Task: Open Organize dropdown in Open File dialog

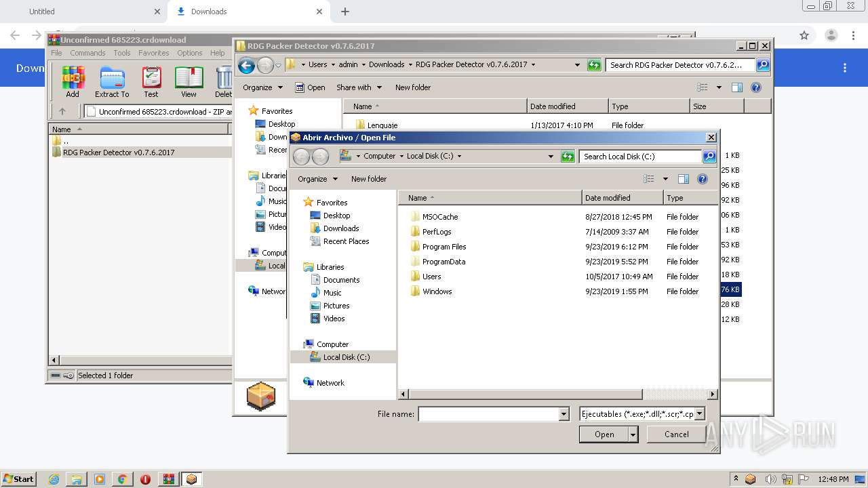Action: coord(317,179)
